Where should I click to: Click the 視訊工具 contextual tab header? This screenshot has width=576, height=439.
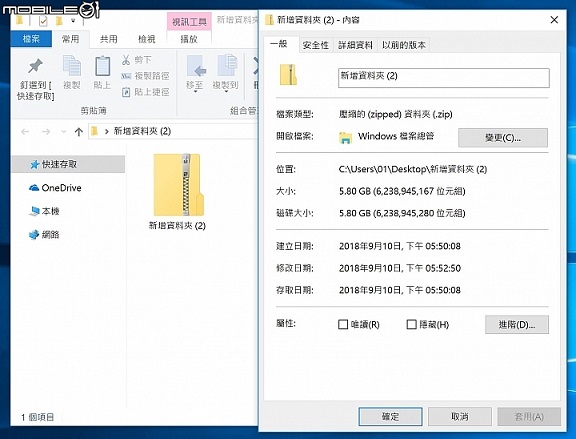pyautogui.click(x=189, y=22)
